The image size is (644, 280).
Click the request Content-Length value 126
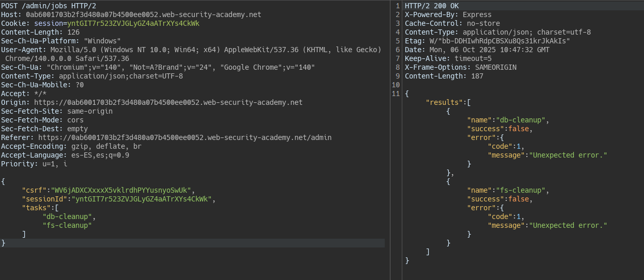[x=73, y=32]
